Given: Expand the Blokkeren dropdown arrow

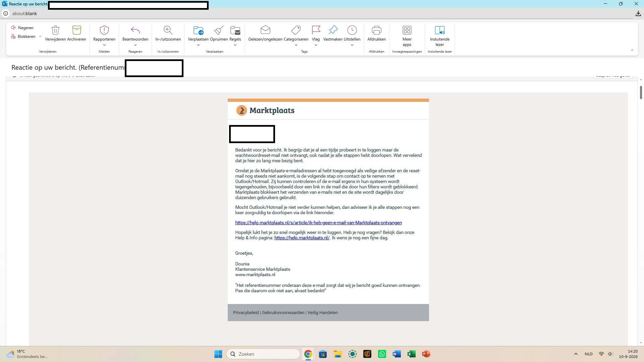Looking at the screenshot, I should pyautogui.click(x=40, y=37).
